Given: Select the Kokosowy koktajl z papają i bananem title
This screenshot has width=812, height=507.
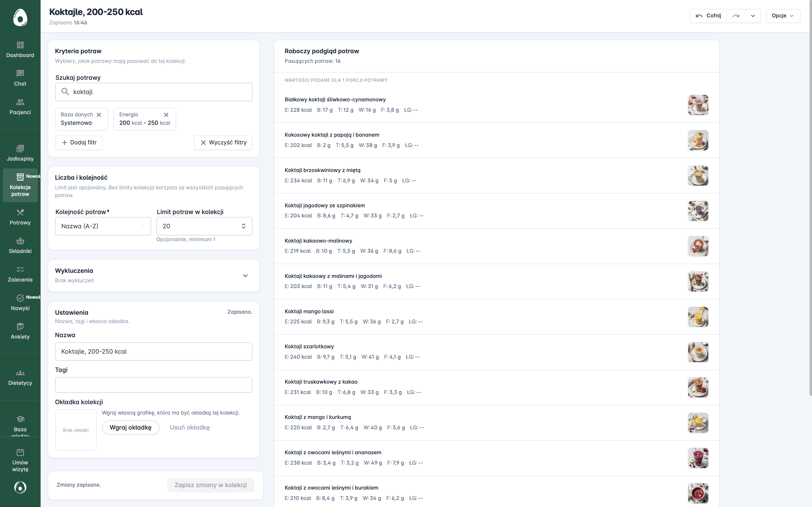Looking at the screenshot, I should [332, 135].
